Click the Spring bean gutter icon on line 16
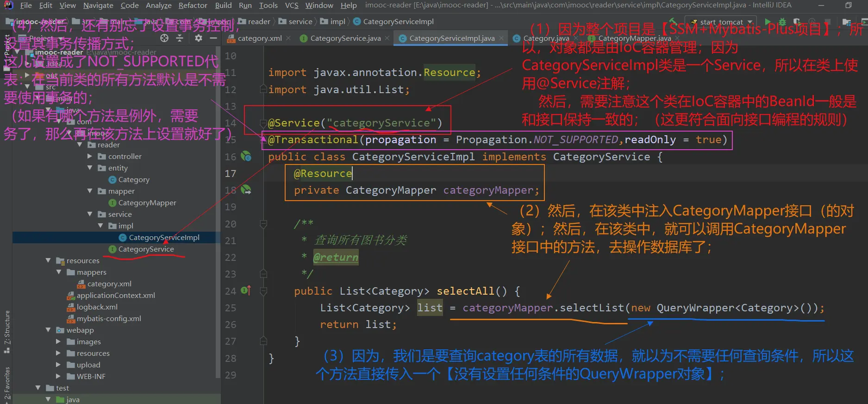868x404 pixels. click(x=246, y=157)
